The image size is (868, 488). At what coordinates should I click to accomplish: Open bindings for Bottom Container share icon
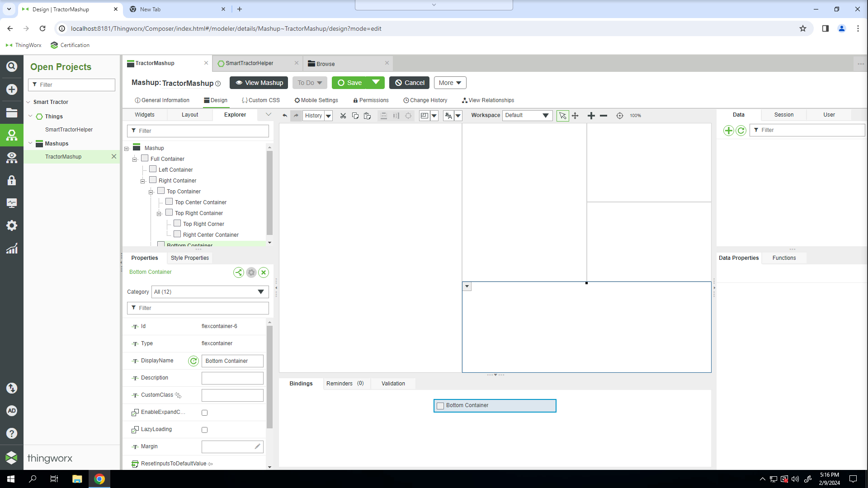[x=239, y=272]
